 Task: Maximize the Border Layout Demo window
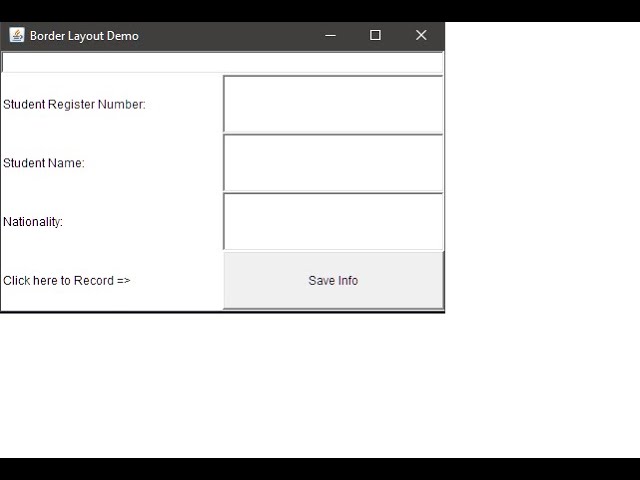click(x=376, y=36)
